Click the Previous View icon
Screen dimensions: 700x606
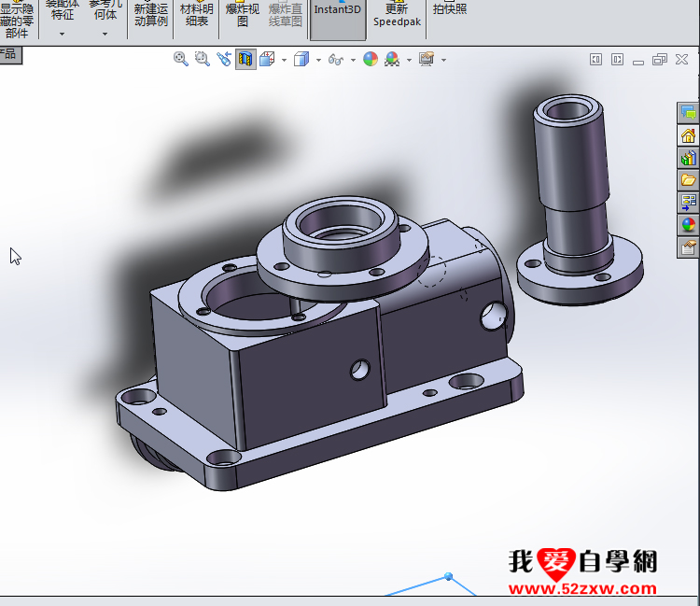224,59
